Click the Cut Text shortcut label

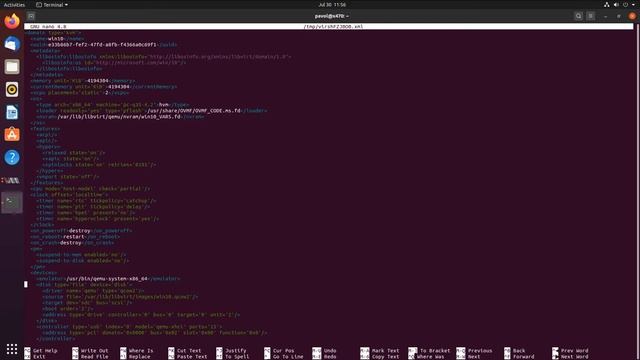pyautogui.click(x=189, y=351)
